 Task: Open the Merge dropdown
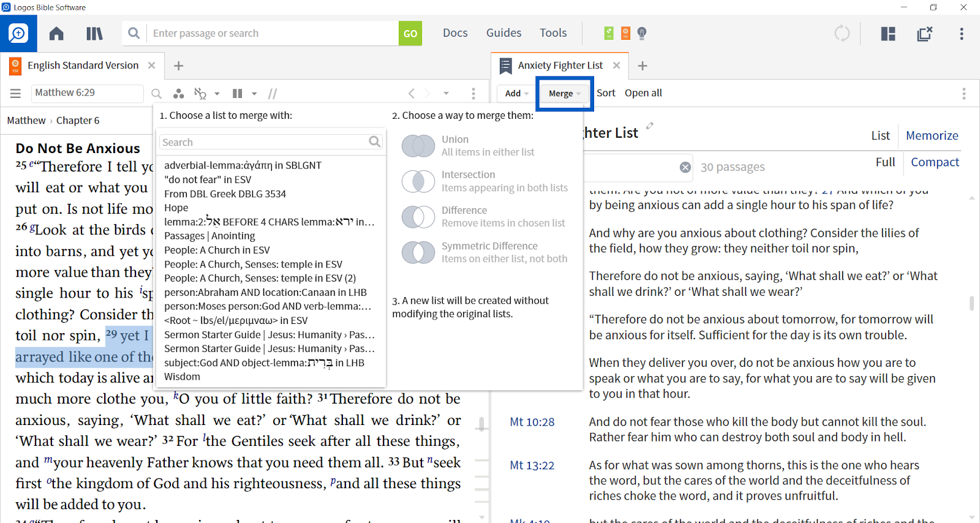564,94
